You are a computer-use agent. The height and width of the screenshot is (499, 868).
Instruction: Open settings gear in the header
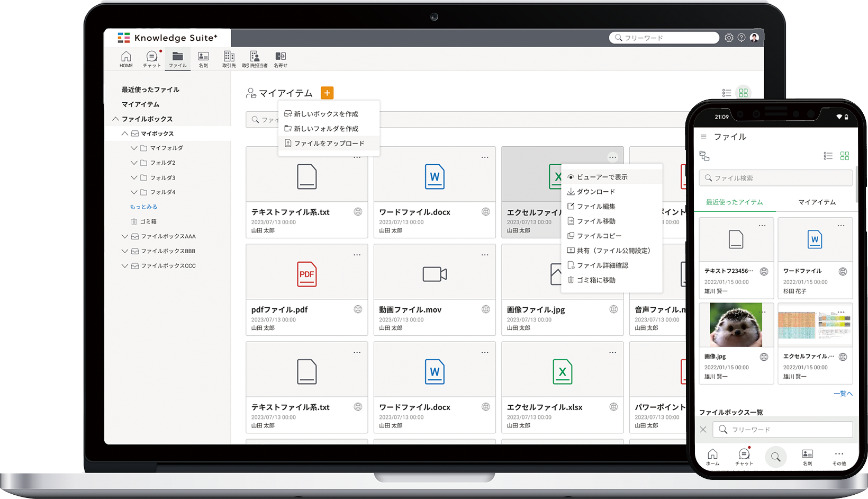click(729, 38)
